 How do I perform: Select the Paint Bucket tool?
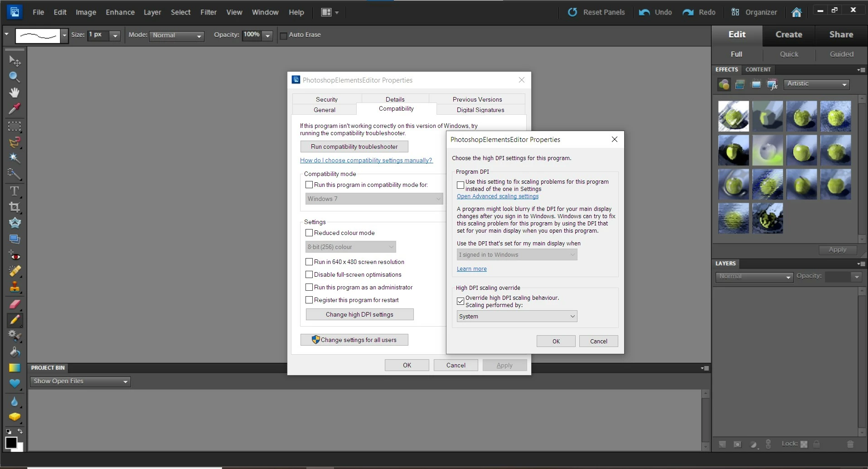tap(15, 352)
